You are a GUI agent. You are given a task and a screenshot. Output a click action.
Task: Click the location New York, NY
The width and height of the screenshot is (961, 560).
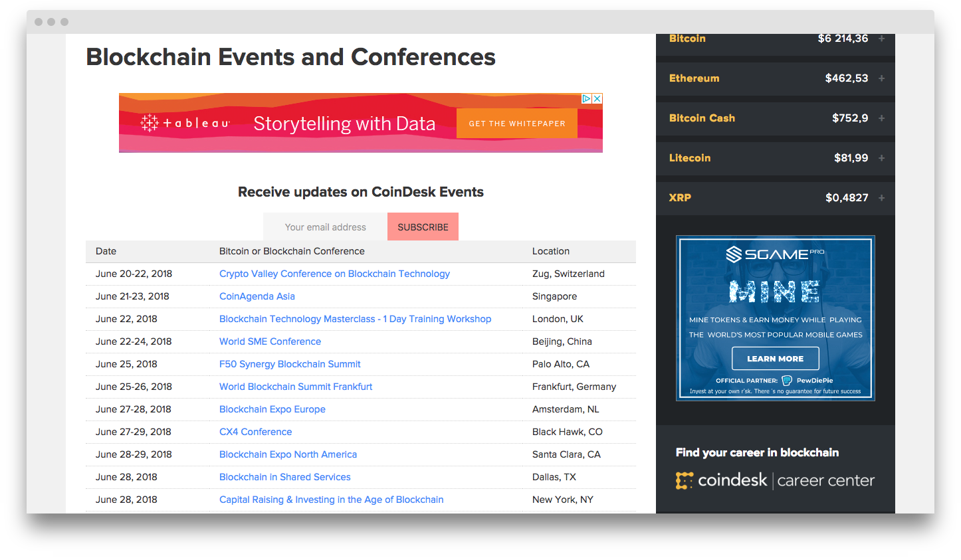point(563,500)
